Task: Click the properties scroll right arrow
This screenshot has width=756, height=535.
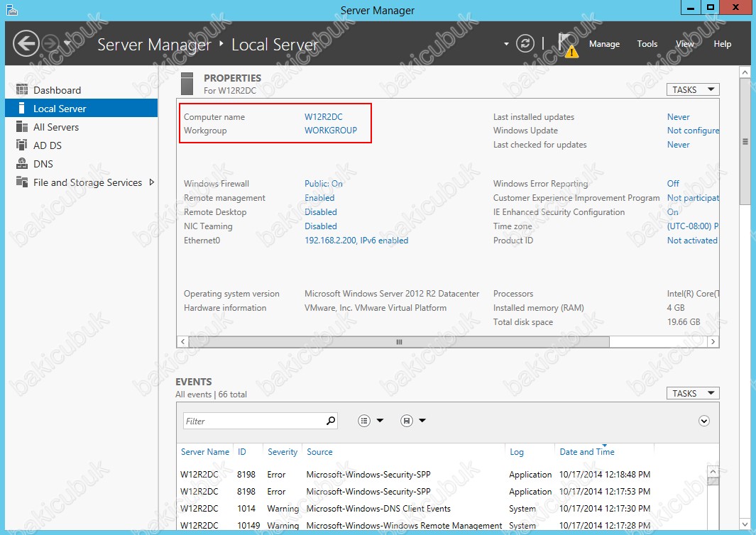Action: click(x=713, y=342)
